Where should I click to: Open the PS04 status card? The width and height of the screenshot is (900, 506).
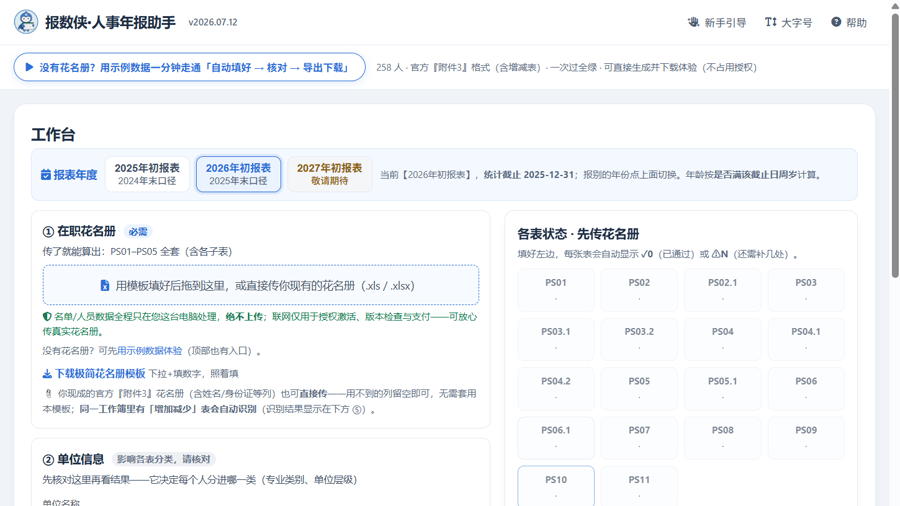723,339
